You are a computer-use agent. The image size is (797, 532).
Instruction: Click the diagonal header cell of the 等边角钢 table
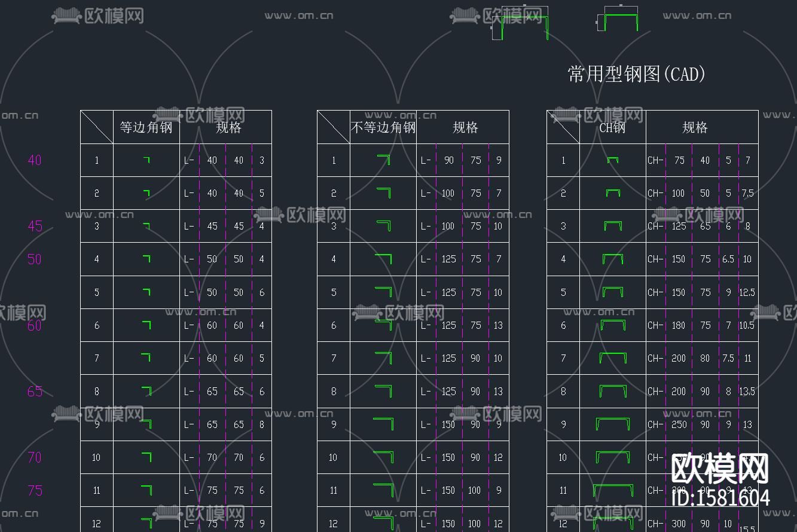point(96,127)
